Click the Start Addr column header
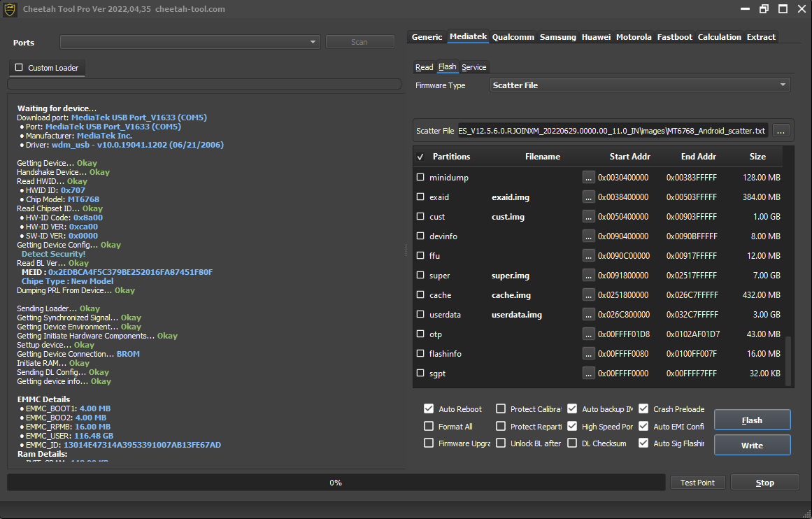812x519 pixels. pos(629,157)
